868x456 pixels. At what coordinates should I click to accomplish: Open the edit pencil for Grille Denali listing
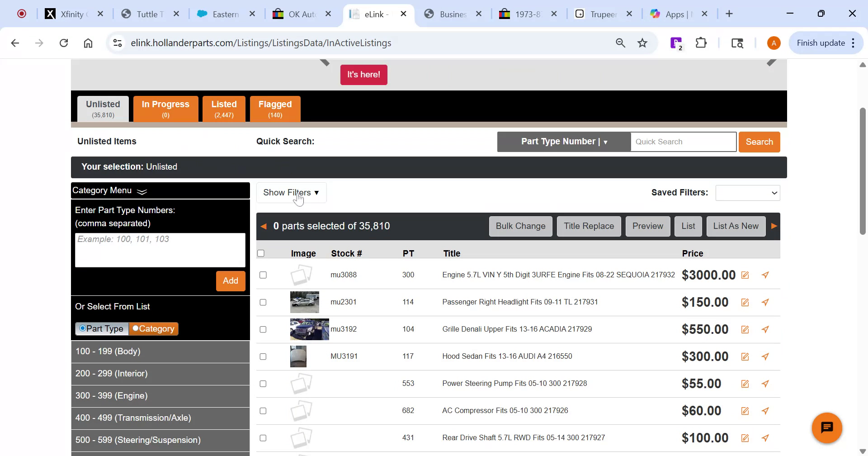click(745, 329)
